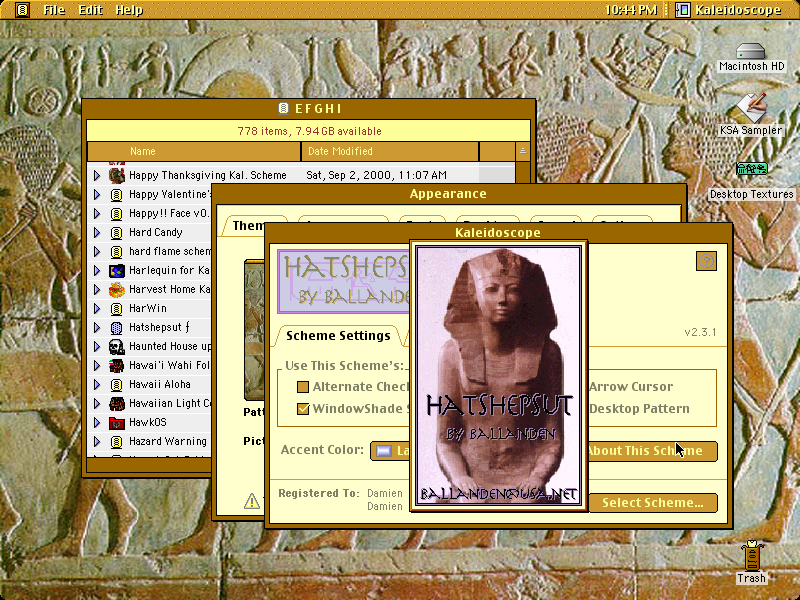Expand the Happy Thanksgiving Kal. Scheme row
Image resolution: width=800 pixels, height=600 pixels.
97,175
